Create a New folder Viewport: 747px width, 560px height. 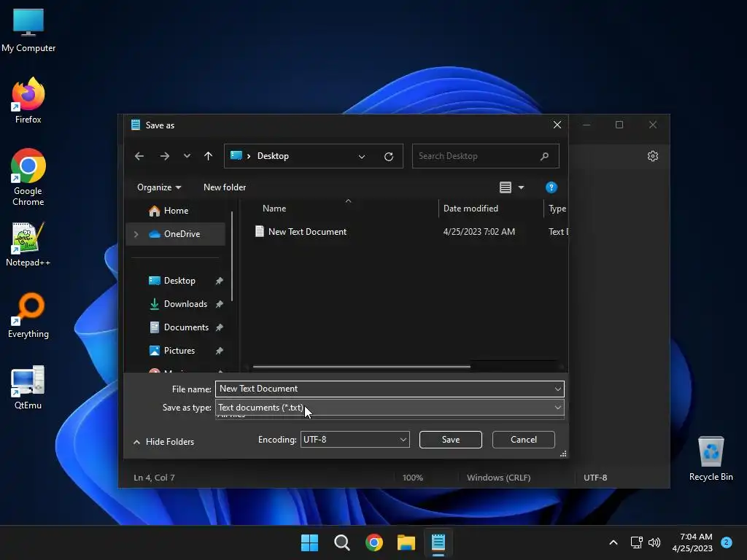[x=225, y=187]
